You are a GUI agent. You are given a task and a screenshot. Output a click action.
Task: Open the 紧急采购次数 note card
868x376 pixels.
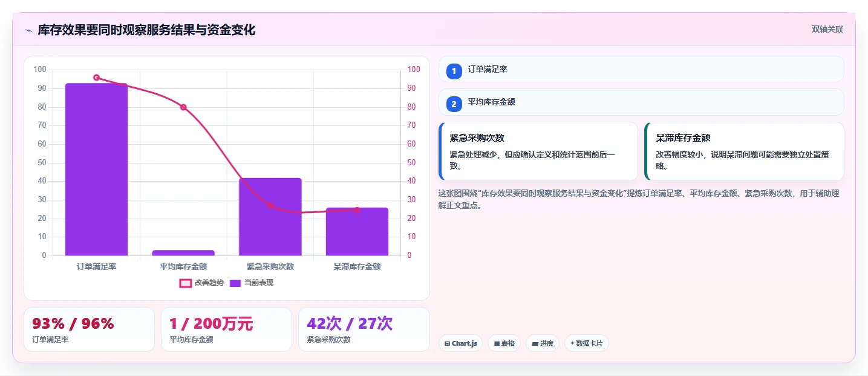point(538,151)
